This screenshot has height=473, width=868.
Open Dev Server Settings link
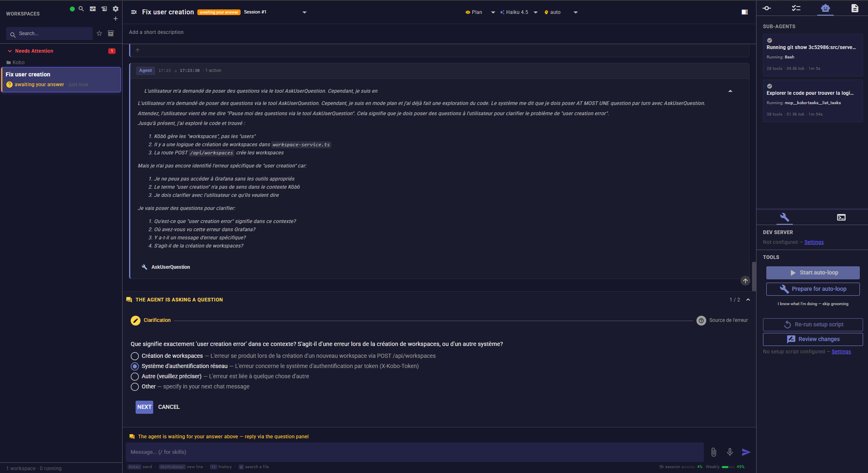[x=814, y=242]
